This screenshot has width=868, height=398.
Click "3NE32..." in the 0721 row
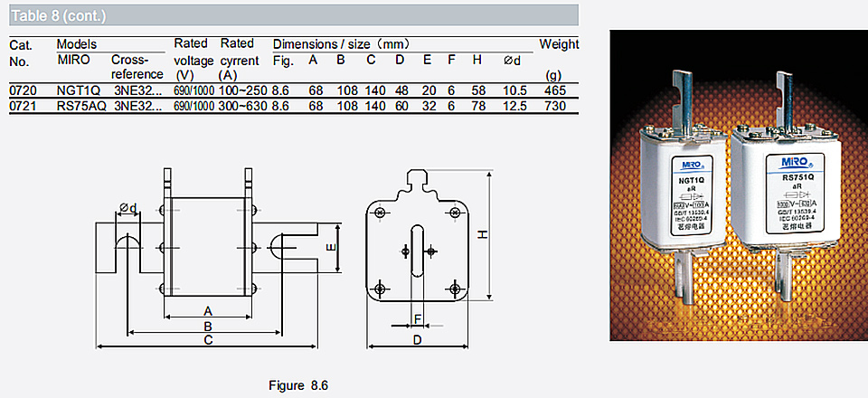(137, 106)
